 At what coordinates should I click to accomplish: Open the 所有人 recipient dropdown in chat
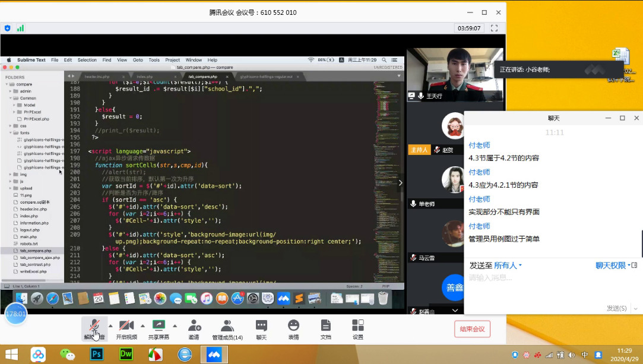coord(508,265)
